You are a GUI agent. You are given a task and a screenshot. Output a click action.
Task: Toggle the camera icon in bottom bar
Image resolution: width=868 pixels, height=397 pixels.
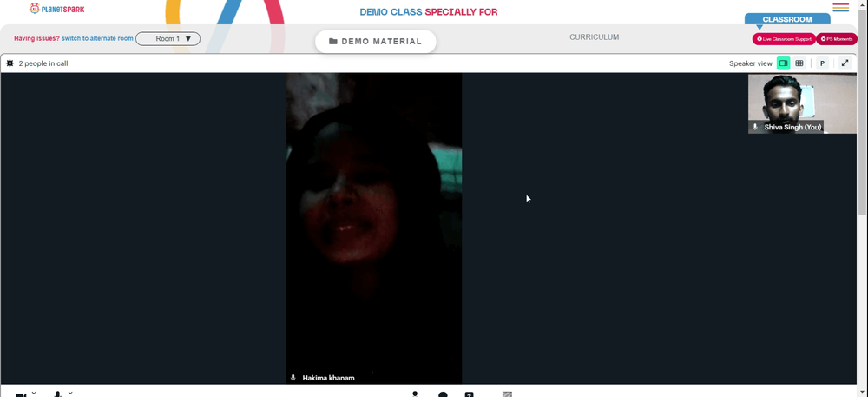21,394
